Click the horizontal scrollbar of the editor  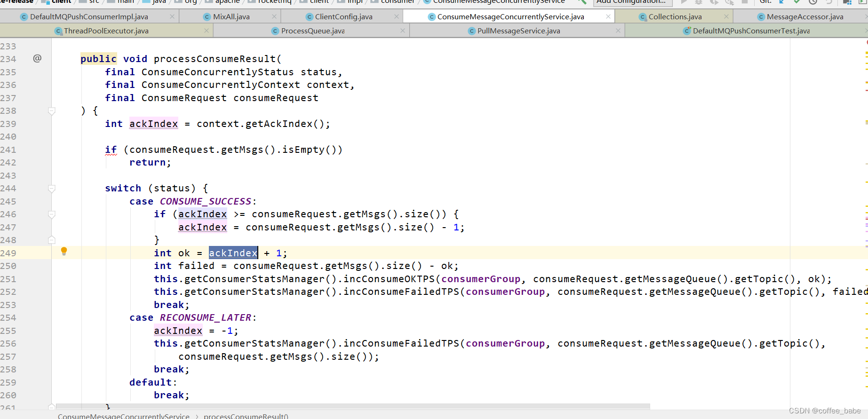click(353, 406)
